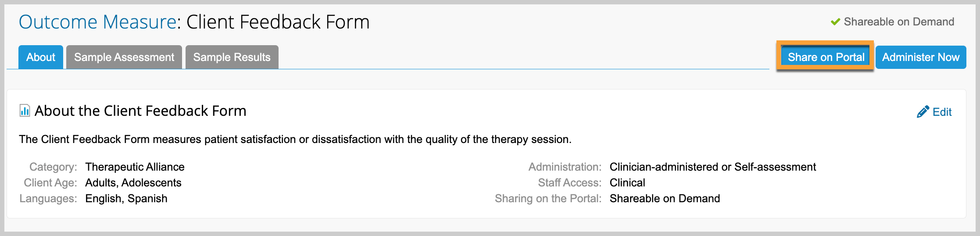Click the Clinical staff access value
This screenshot has height=236, width=980.
point(627,183)
